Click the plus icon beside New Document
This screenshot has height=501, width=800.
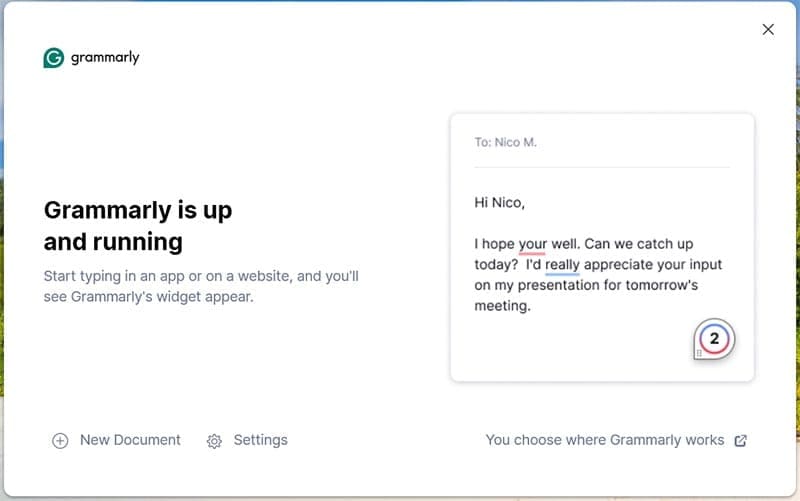[x=60, y=441]
